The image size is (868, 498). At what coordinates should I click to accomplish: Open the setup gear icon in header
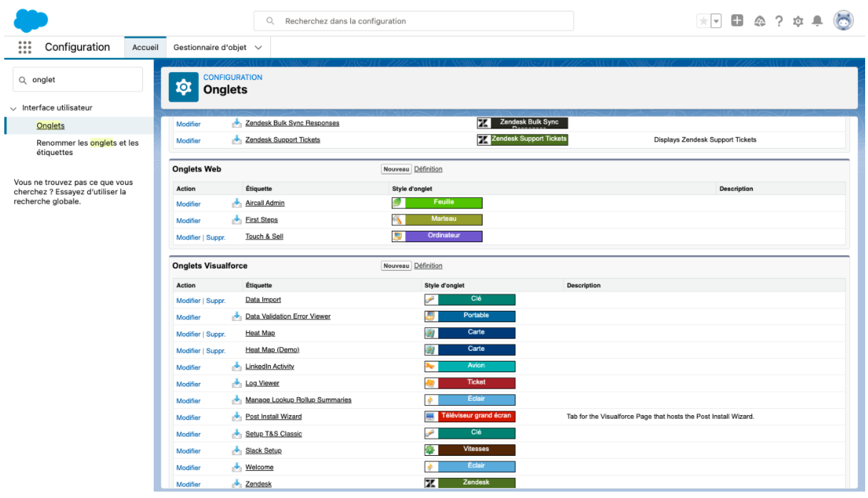[x=799, y=21]
